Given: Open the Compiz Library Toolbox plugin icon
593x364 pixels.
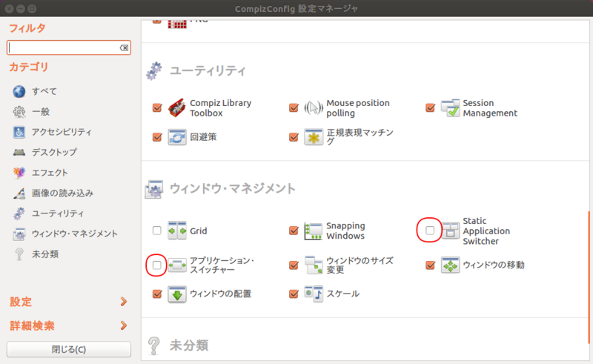Looking at the screenshot, I should (x=177, y=107).
